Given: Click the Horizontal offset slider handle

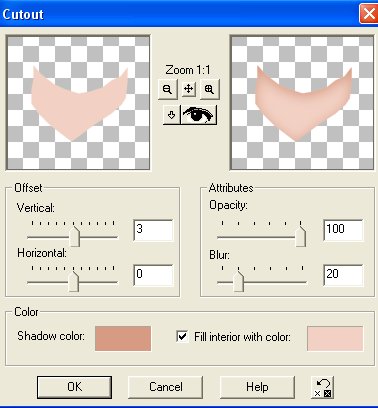Looking at the screenshot, I should coord(74,281).
